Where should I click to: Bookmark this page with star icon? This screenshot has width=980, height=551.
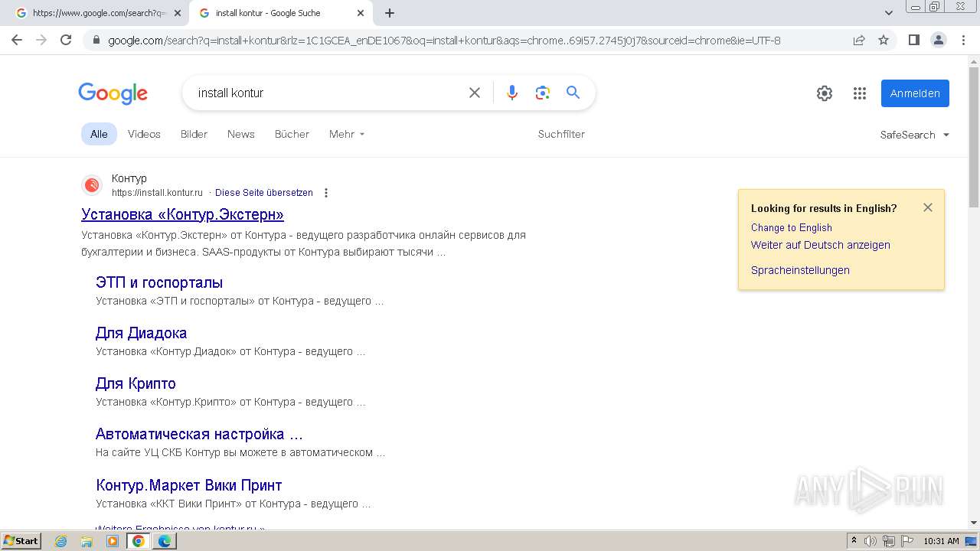pyautogui.click(x=884, y=40)
